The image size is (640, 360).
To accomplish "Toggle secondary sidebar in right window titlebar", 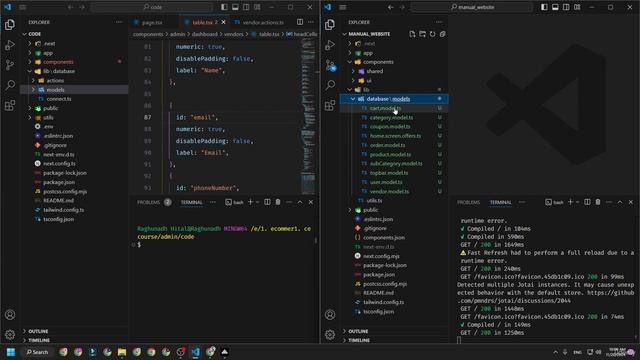I will coord(566,7).
